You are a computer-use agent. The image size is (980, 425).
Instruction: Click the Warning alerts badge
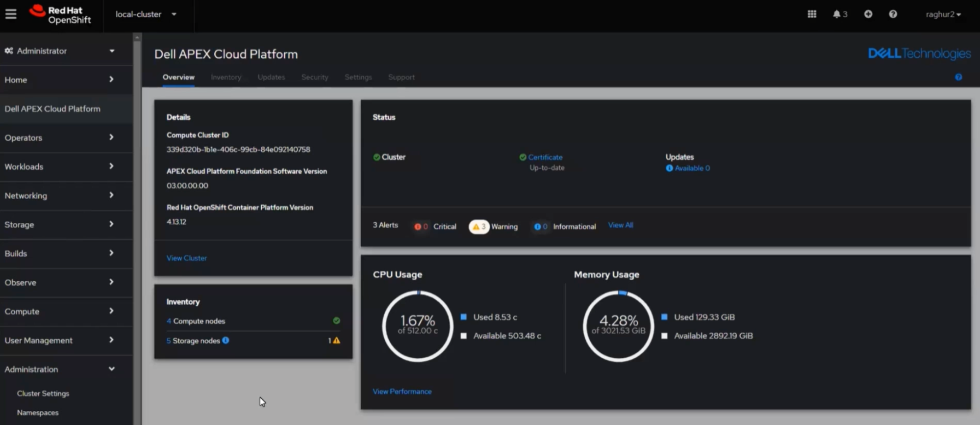point(479,226)
